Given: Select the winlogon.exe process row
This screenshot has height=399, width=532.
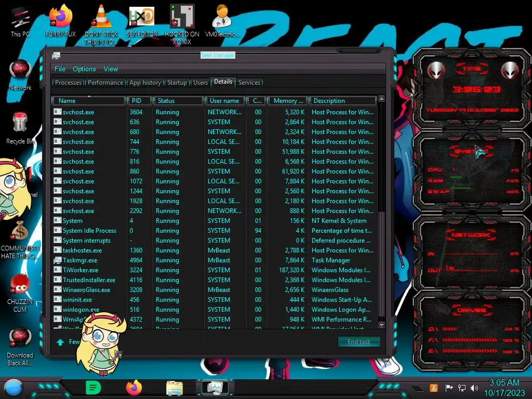Looking at the screenshot, I should pyautogui.click(x=215, y=310).
